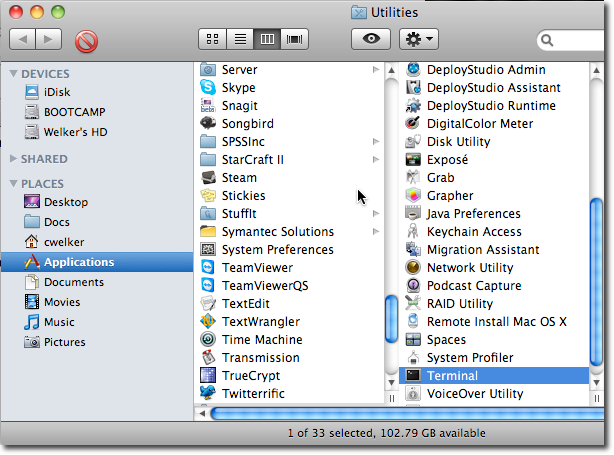This screenshot has height=455, width=614.
Task: Switch to column view
Action: coord(267,39)
